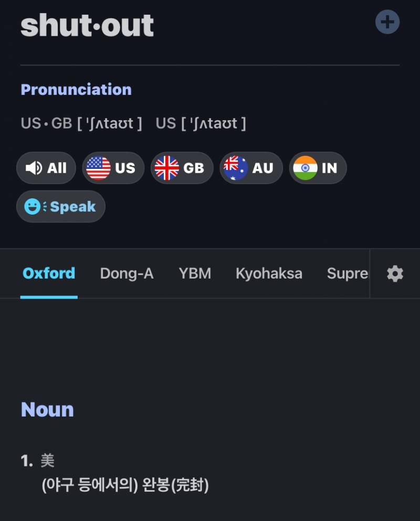Select the YBM dictionary tab
The width and height of the screenshot is (420, 521).
[195, 273]
